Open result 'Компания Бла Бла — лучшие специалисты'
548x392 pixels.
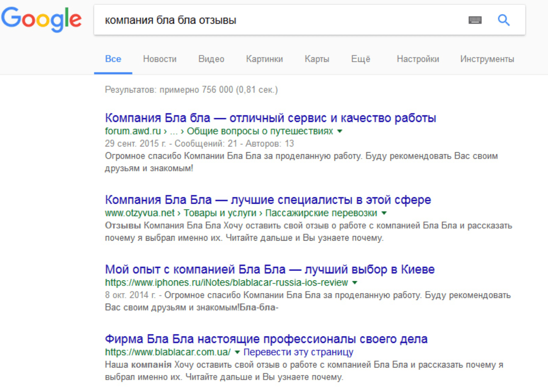[x=268, y=200]
